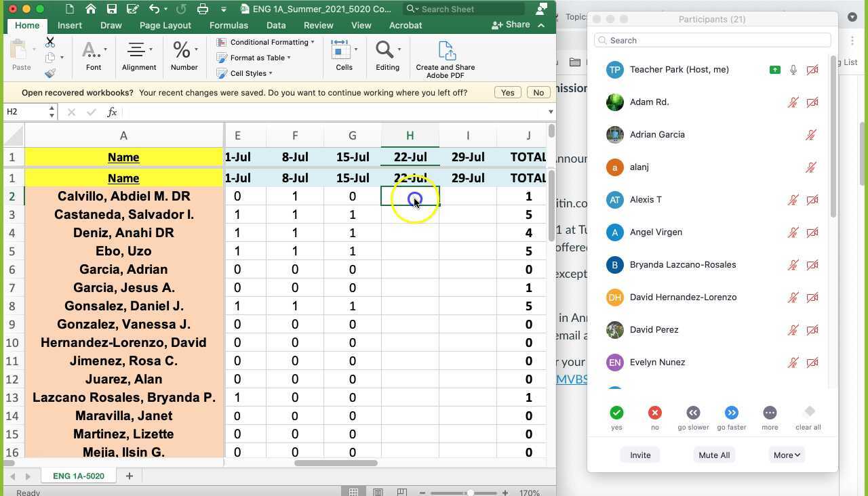Click Yes to open recovered workbooks

coord(507,93)
